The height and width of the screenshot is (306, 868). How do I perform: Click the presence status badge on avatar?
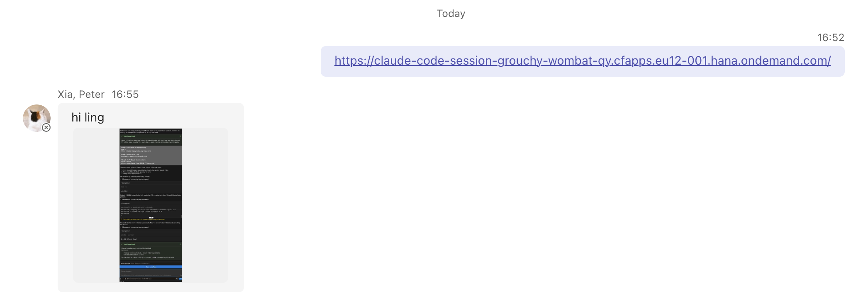(x=46, y=127)
